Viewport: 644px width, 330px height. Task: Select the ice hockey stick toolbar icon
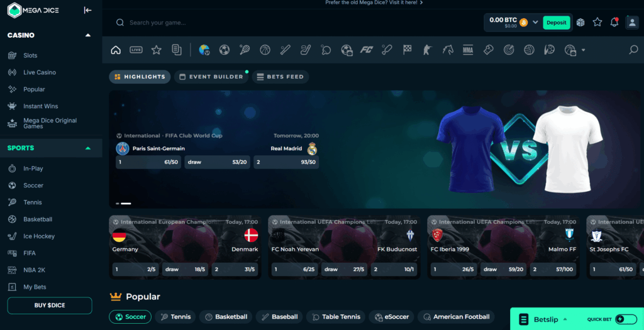coord(306,50)
